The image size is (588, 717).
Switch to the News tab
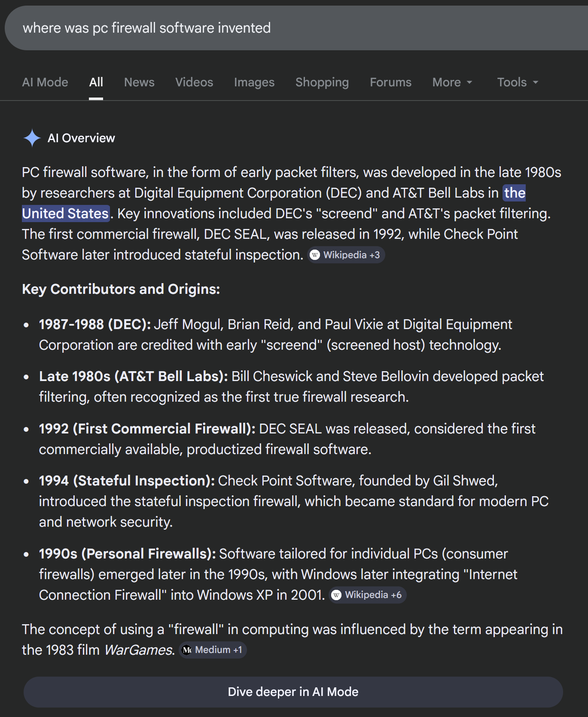pyautogui.click(x=139, y=82)
